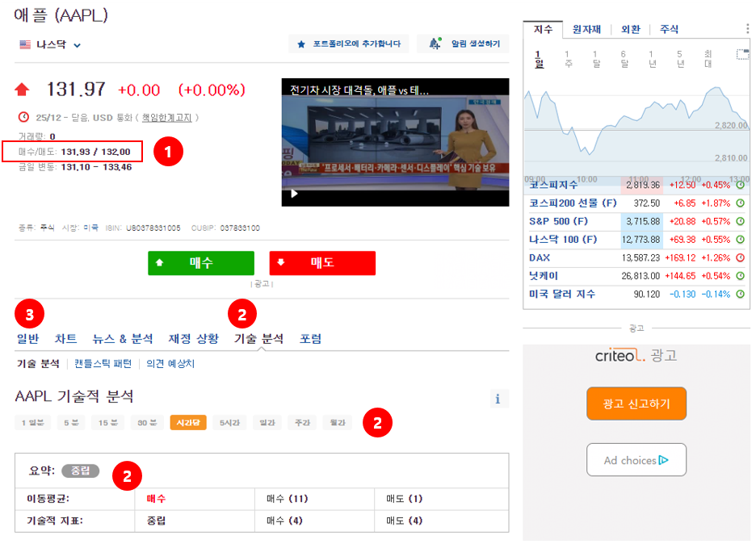Select the 지수 tab in the market widget
The width and height of the screenshot is (756, 544).
(543, 29)
